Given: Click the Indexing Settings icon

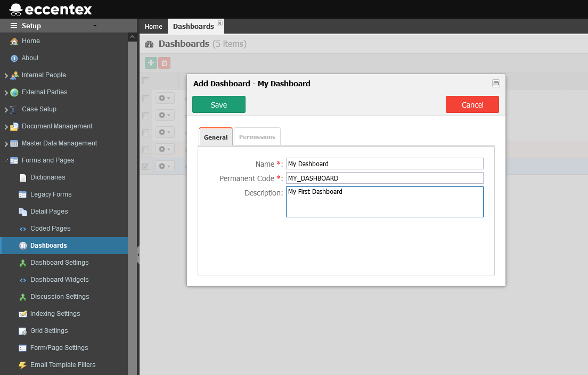Looking at the screenshot, I should (x=23, y=314).
